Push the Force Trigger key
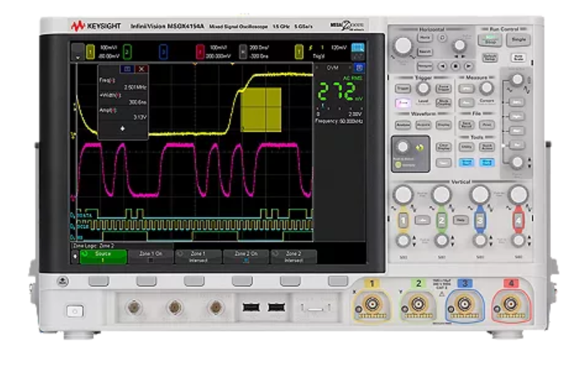Image resolution: width=588 pixels, height=365 pixels. [x=443, y=88]
